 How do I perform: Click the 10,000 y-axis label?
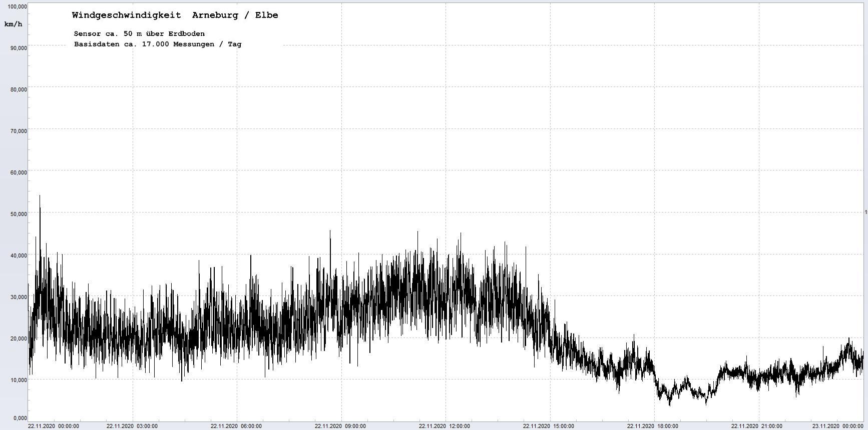19,380
